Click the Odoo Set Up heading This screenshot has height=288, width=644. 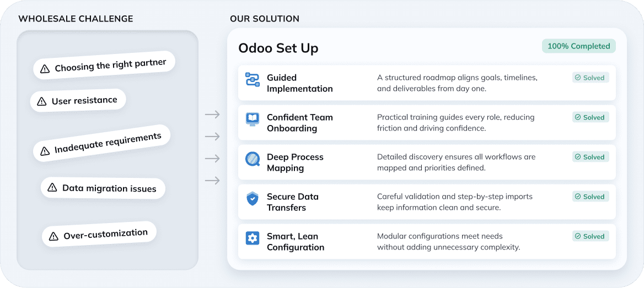[278, 48]
